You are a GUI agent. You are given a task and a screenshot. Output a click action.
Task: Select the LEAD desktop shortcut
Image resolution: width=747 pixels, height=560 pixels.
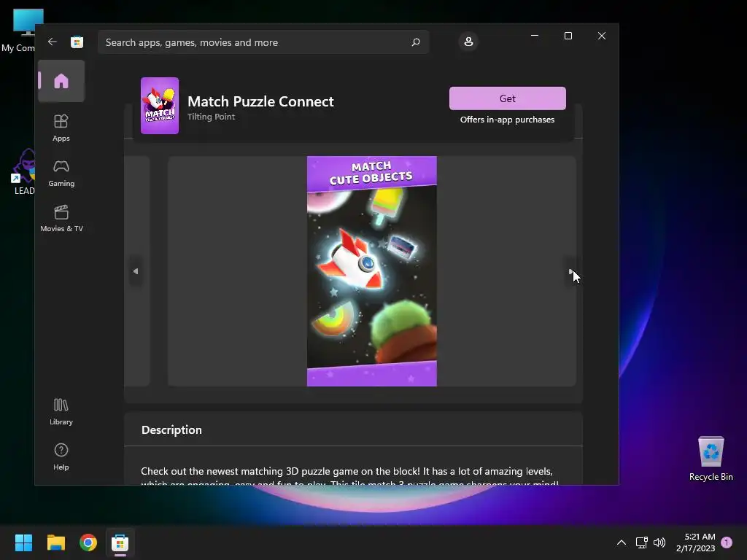pos(24,171)
